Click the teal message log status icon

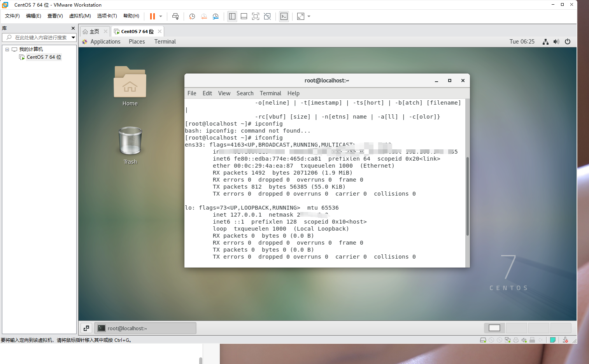click(552, 340)
